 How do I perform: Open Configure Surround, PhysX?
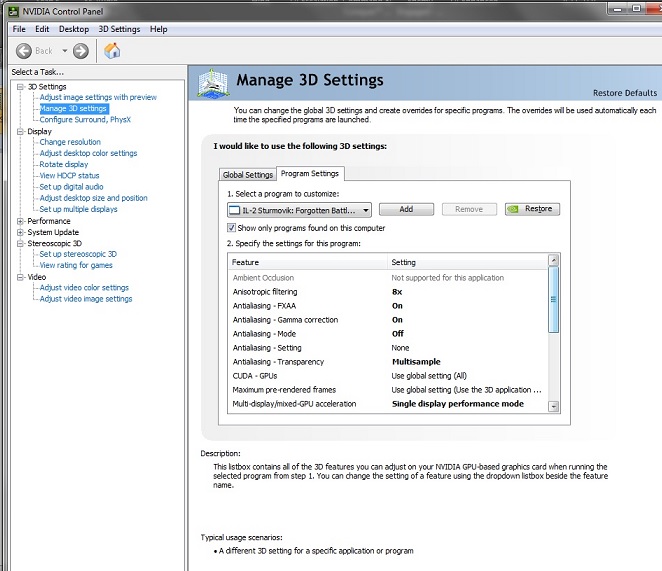(85, 120)
